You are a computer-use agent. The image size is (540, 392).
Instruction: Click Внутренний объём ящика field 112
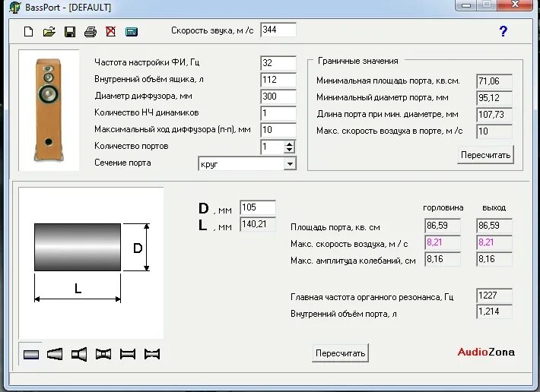[278, 80]
